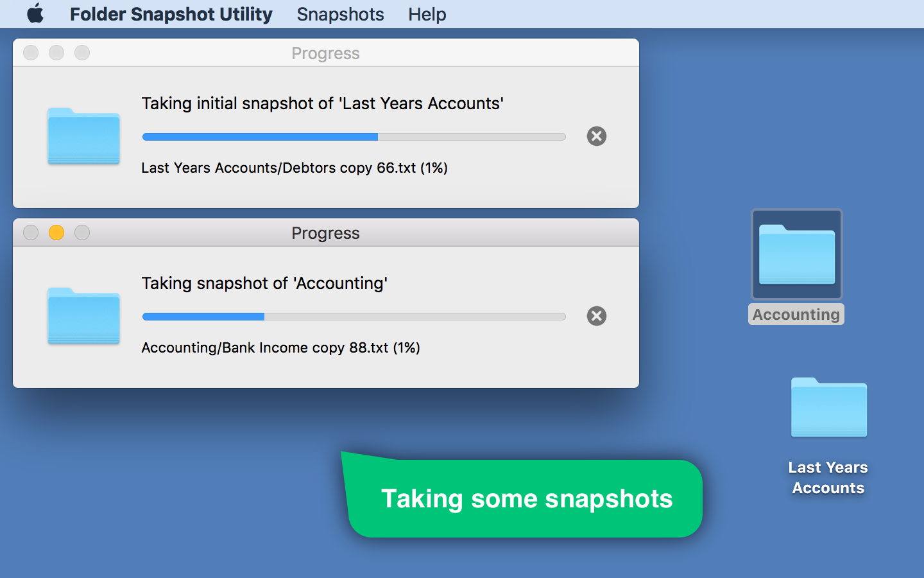This screenshot has width=924, height=578.
Task: Click the 'Accounting' desktop folder label
Action: pos(796,315)
